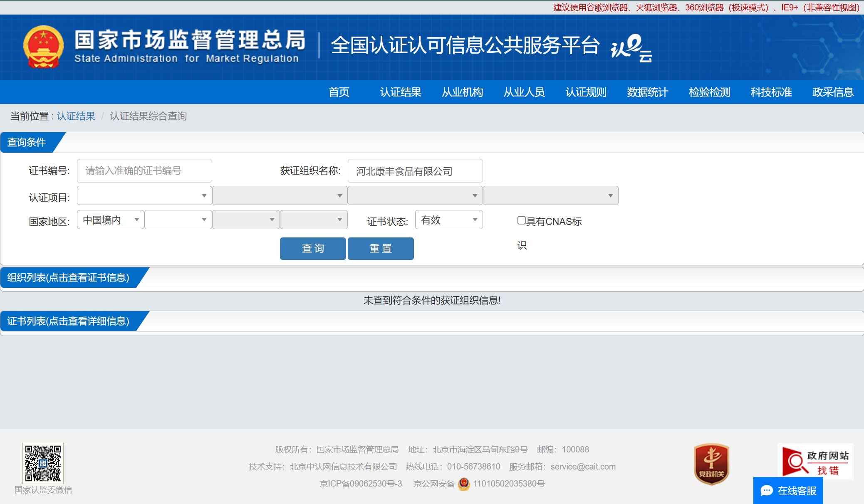Open the 国家认监委微信 QR code

[43, 463]
